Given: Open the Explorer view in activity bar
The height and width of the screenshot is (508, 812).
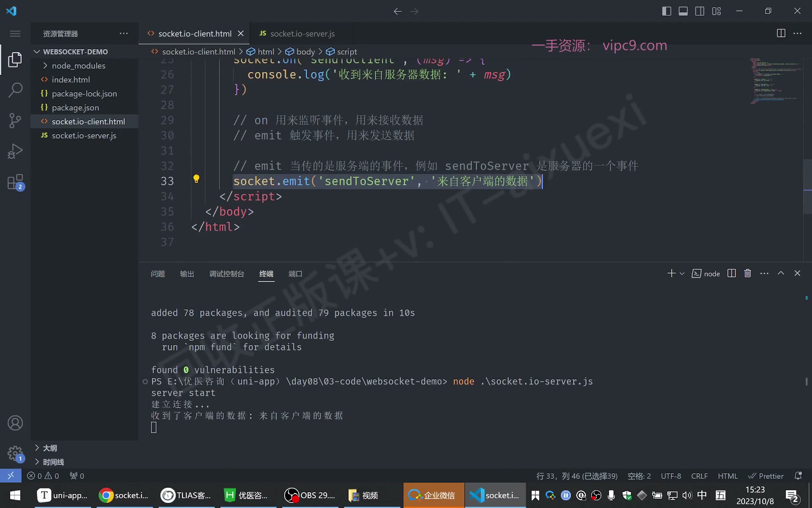Looking at the screenshot, I should (15, 60).
